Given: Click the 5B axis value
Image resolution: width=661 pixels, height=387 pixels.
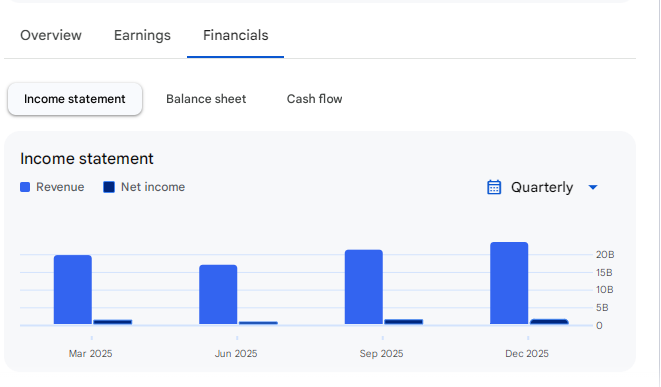Looking at the screenshot, I should pyautogui.click(x=602, y=308).
